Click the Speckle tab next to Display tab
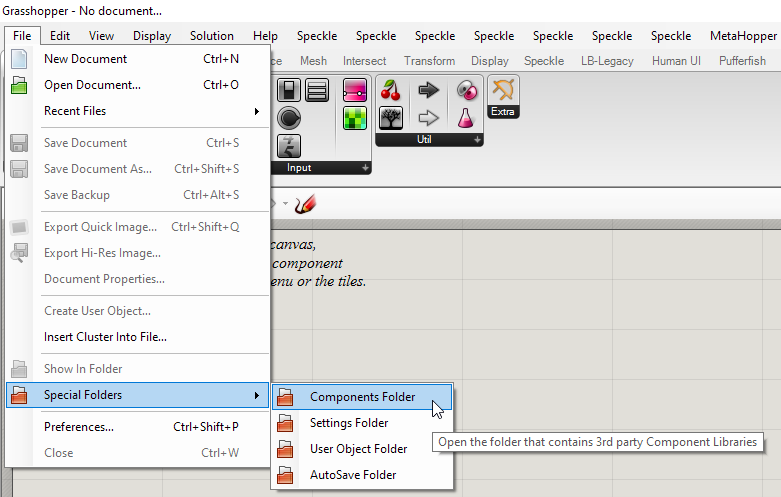The width and height of the screenshot is (781, 497). pyautogui.click(x=544, y=61)
